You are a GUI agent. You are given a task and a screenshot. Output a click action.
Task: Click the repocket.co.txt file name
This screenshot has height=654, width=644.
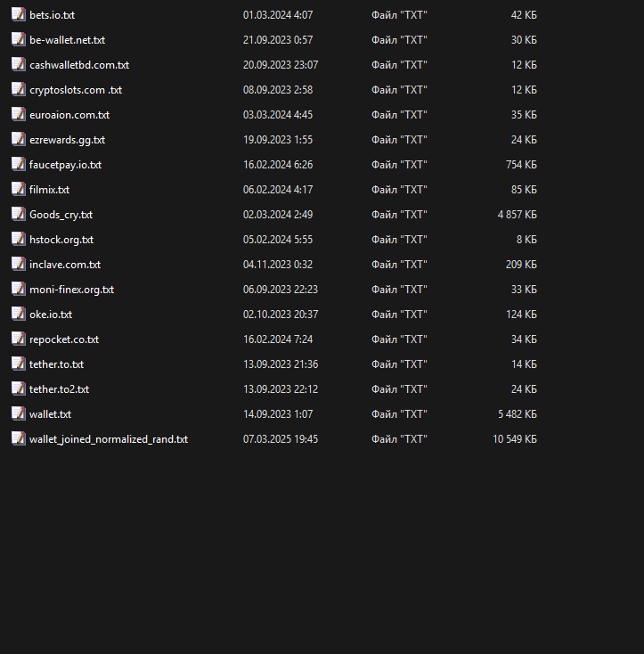(x=64, y=339)
